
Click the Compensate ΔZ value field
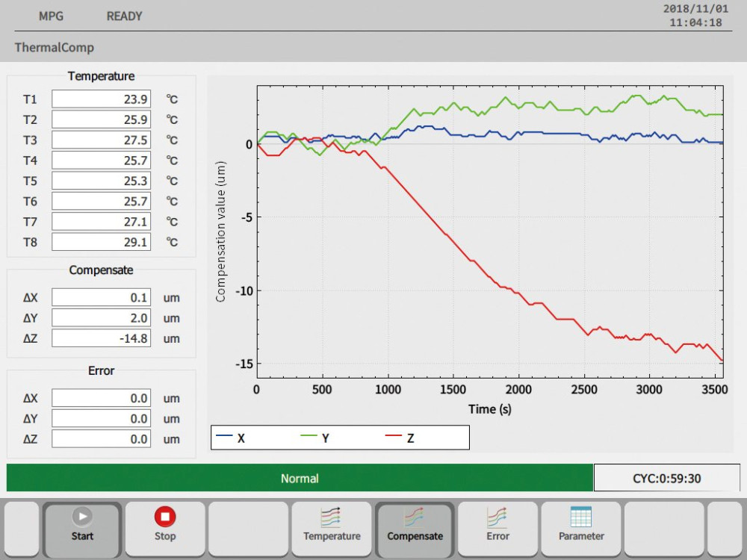[102, 338]
